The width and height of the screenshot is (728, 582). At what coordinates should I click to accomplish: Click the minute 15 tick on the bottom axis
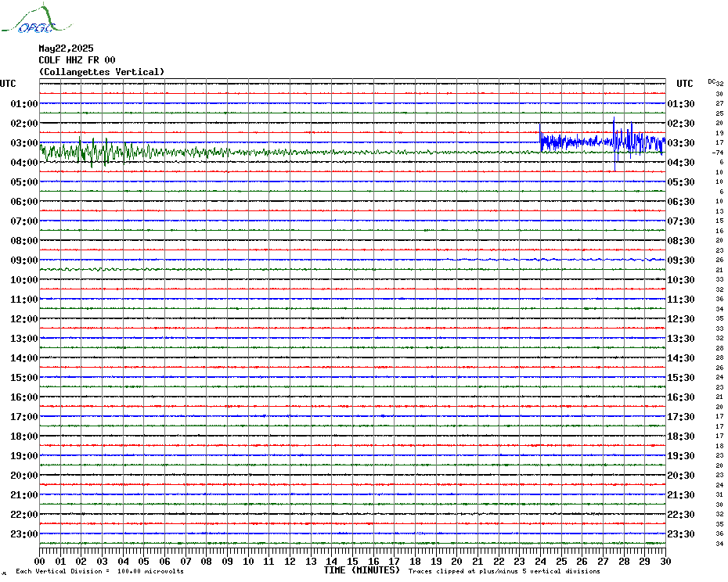pyautogui.click(x=352, y=561)
